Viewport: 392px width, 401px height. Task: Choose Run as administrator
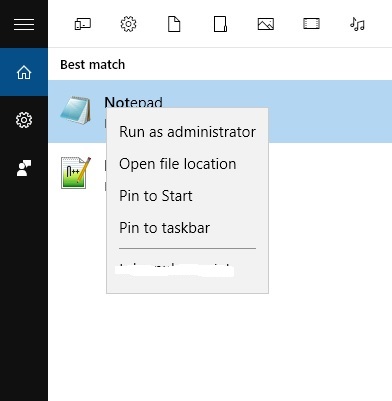[x=187, y=132]
